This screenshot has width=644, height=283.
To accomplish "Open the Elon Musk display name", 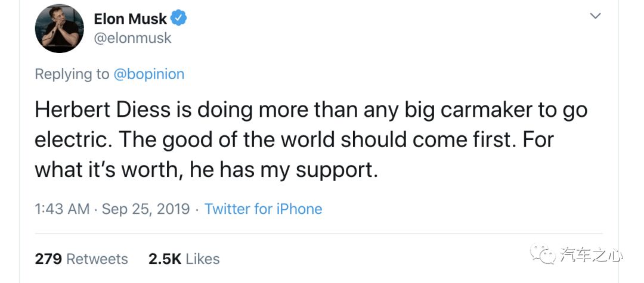I will 130,18.
